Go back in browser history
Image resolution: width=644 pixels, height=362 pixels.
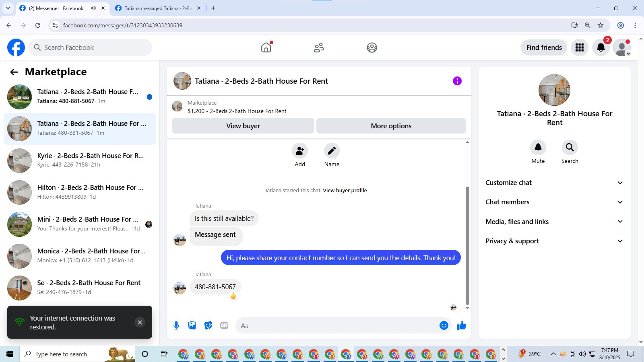[9, 25]
